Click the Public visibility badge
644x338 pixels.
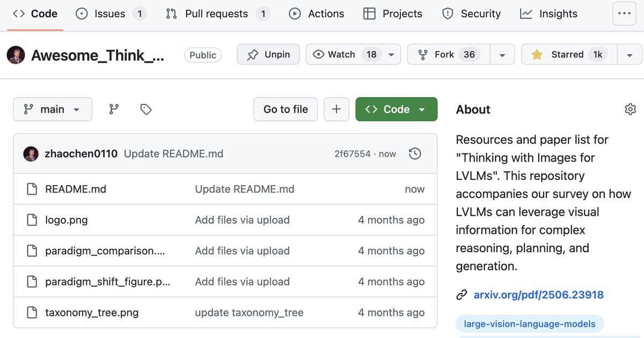click(x=203, y=55)
